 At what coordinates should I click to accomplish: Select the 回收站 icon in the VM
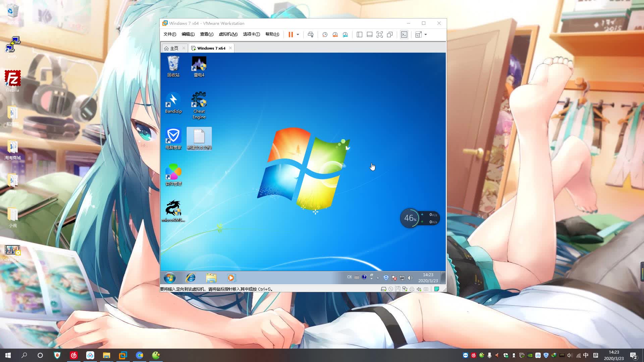pos(173,66)
